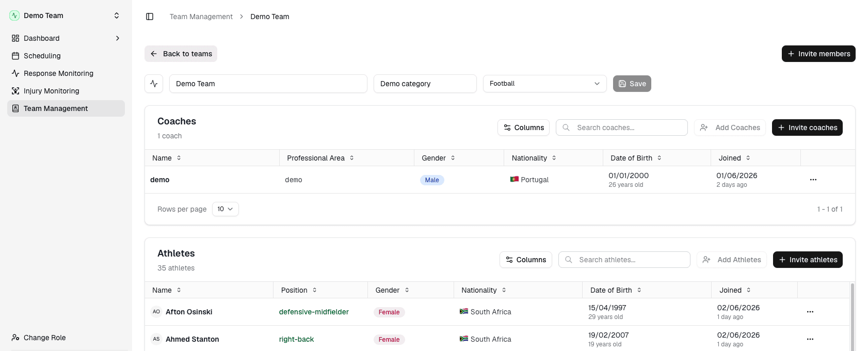
Task: Open the Demo Team switcher dropdown
Action: click(x=66, y=15)
